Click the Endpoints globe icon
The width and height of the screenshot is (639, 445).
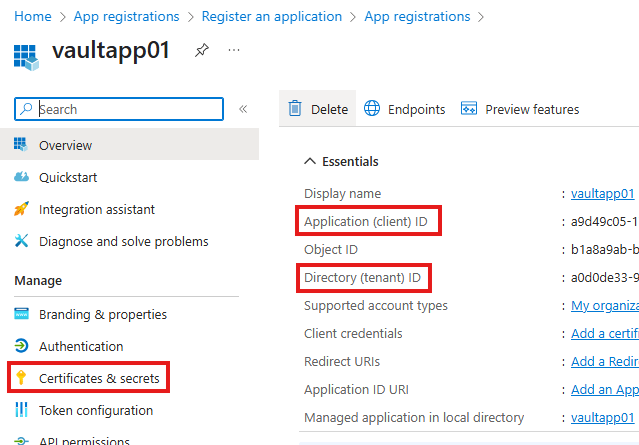tap(372, 108)
